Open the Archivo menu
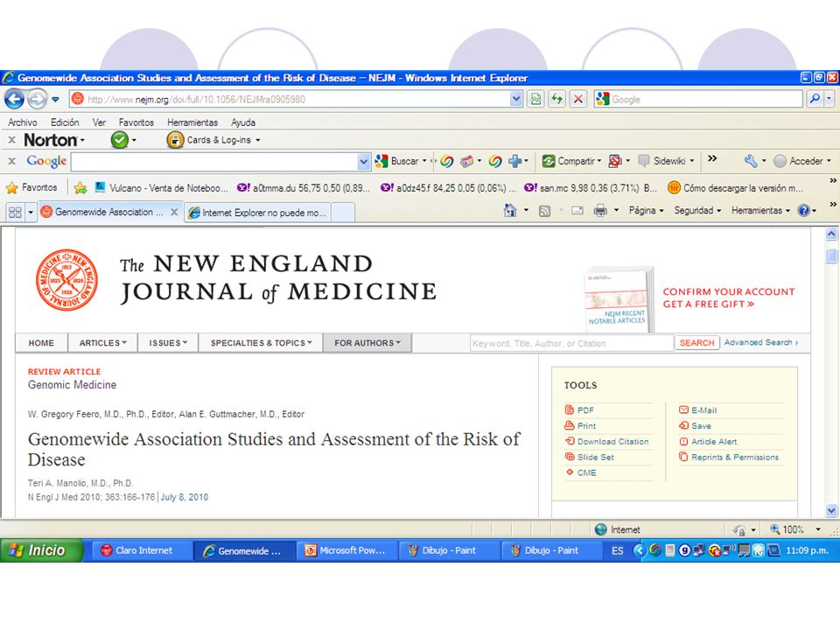 pos(23,122)
